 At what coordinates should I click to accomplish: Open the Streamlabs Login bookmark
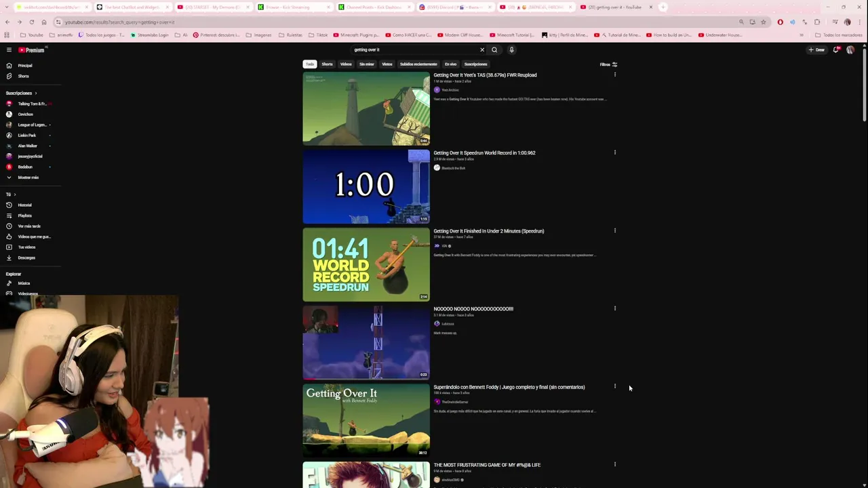tap(149, 35)
